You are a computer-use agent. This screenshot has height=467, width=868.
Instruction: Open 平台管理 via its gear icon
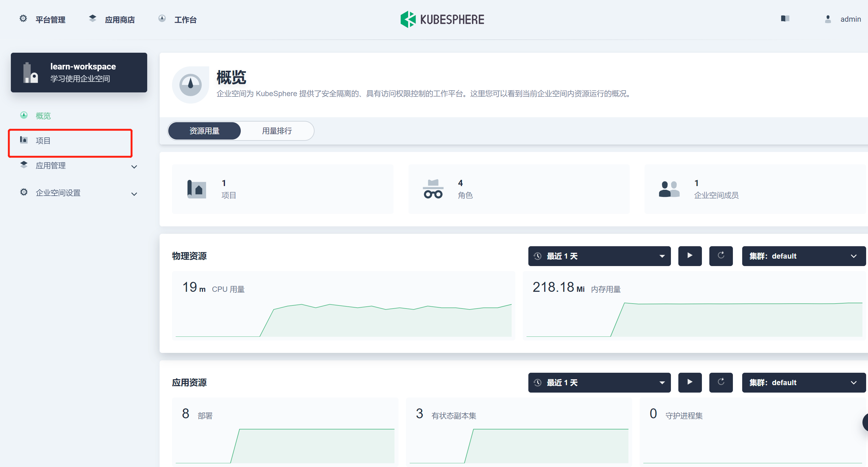[23, 19]
